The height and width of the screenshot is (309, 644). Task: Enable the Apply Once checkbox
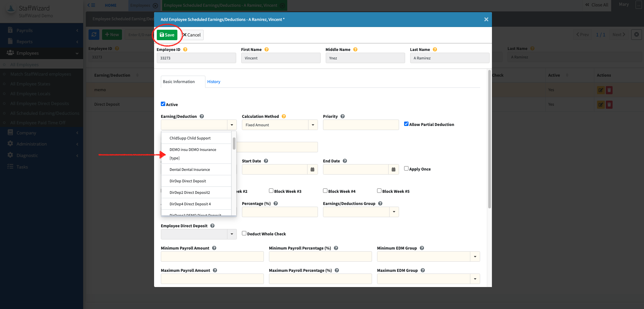(406, 169)
